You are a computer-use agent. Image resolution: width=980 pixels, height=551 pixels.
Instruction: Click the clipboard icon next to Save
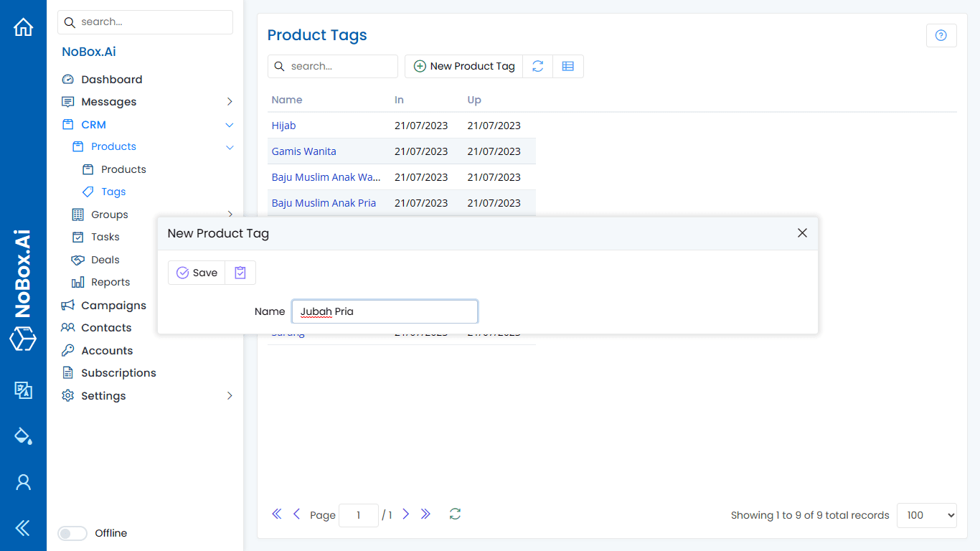coord(240,273)
